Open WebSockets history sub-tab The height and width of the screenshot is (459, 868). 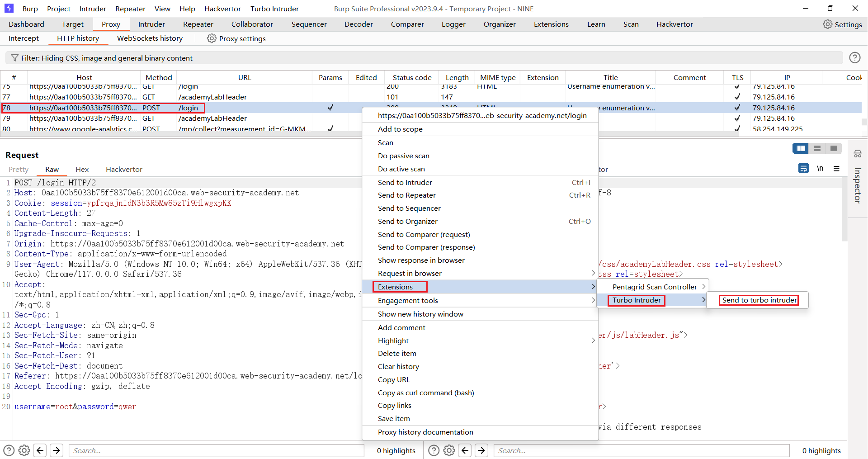click(150, 38)
